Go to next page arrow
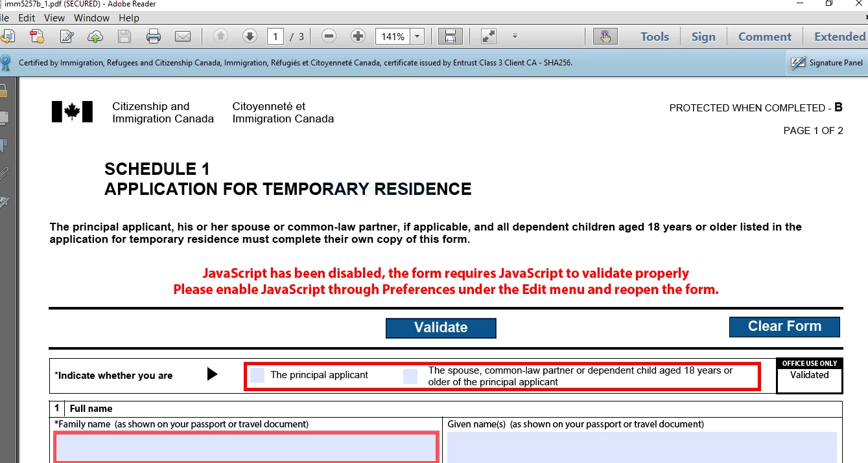The height and width of the screenshot is (463, 868). (x=250, y=36)
